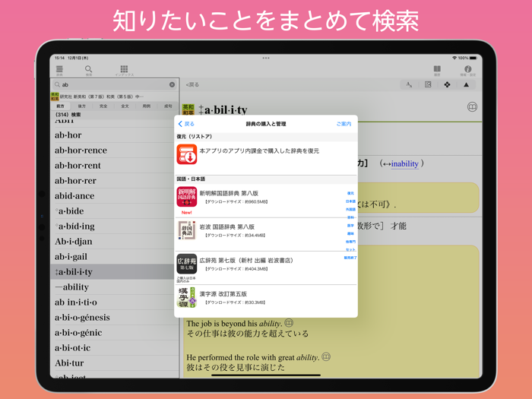This screenshot has width=532, height=399.
Task: Select the 前方 search mode tab
Action: (x=60, y=106)
